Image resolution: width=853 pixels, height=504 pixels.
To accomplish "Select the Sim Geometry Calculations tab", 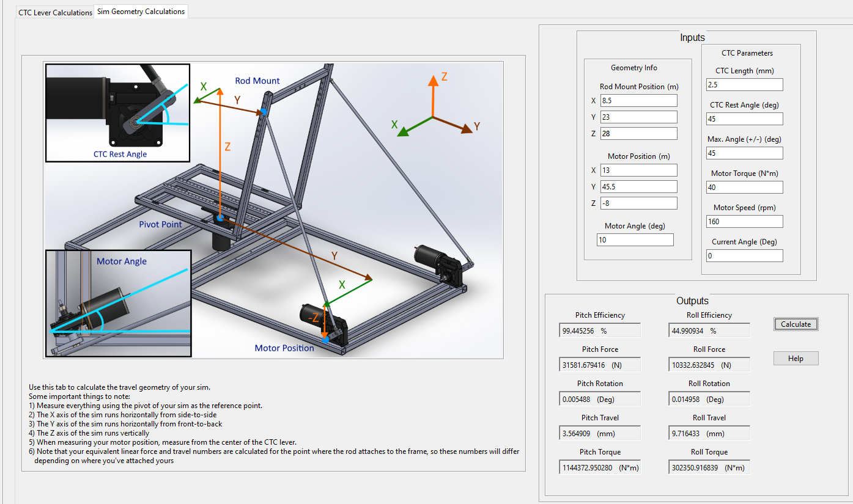I will pos(141,12).
